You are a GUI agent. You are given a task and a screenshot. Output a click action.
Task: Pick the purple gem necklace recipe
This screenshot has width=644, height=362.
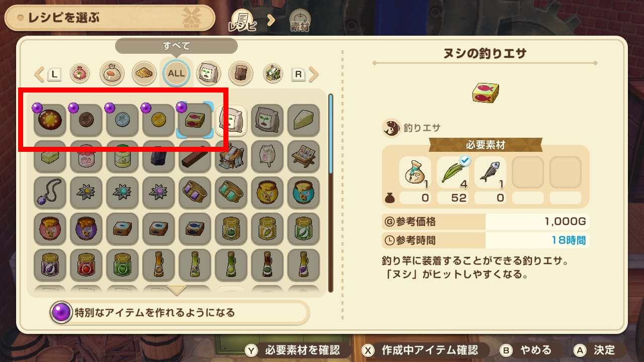[x=50, y=193]
